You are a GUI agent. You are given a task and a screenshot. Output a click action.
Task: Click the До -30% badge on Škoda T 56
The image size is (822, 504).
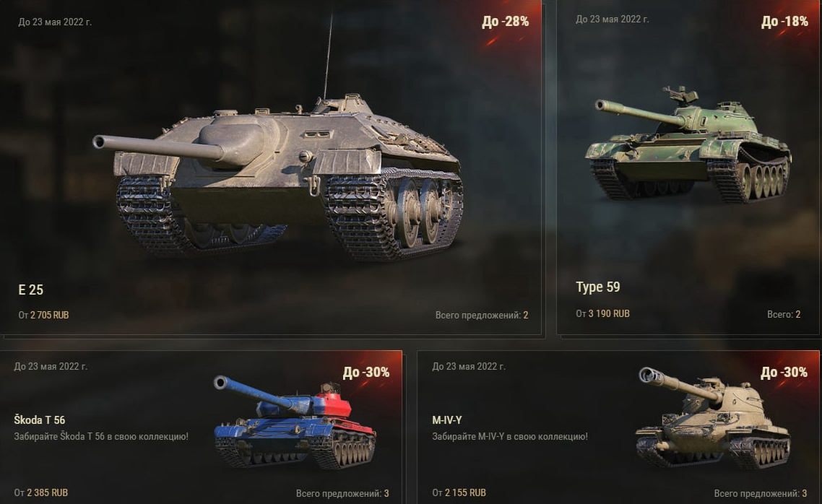[366, 373]
